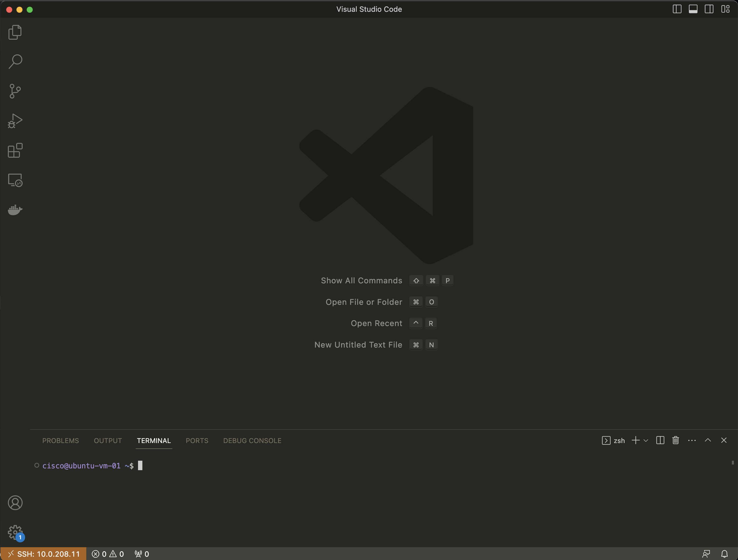Open the Search view
This screenshot has width=738, height=560.
pyautogui.click(x=15, y=62)
